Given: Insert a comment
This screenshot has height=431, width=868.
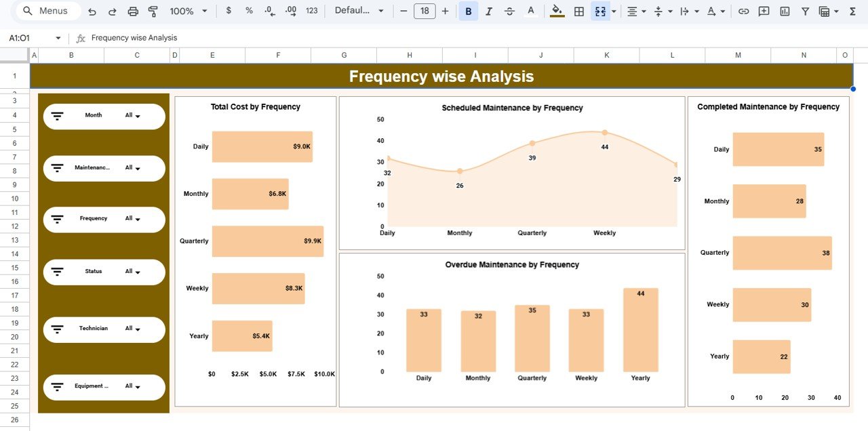Looking at the screenshot, I should click(x=764, y=11).
